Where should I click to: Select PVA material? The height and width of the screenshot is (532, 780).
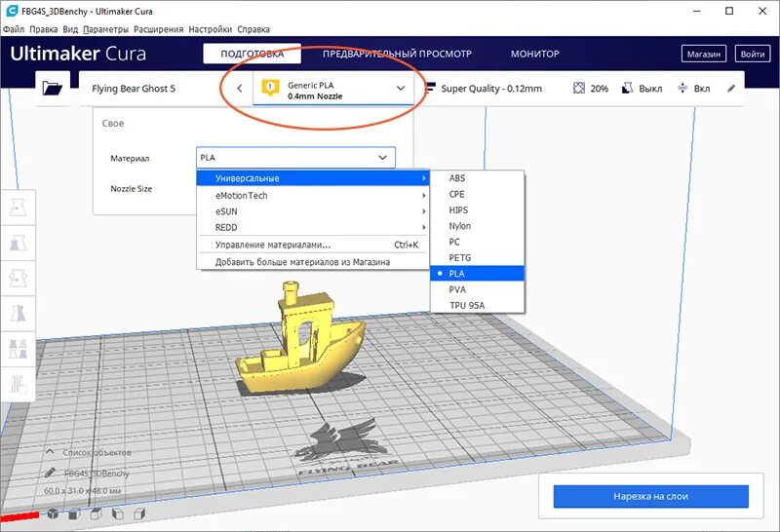point(477,289)
